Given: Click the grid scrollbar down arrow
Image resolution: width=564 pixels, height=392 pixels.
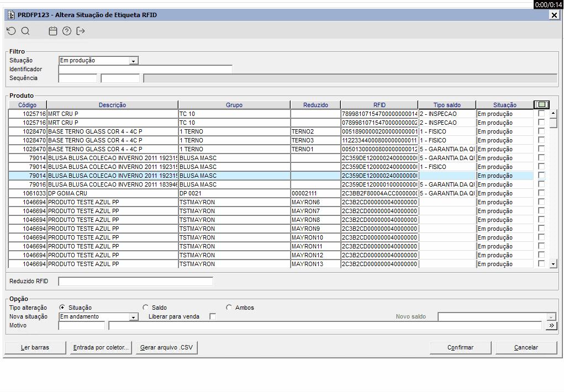Looking at the screenshot, I should tap(553, 264).
